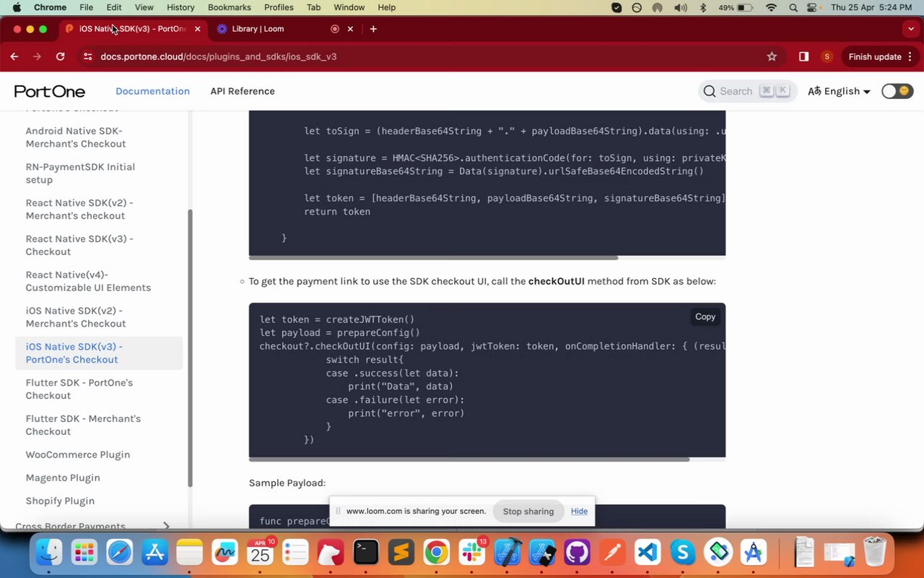Reload the PortOne docs page
Viewport: 924px width, 578px height.
click(x=61, y=56)
